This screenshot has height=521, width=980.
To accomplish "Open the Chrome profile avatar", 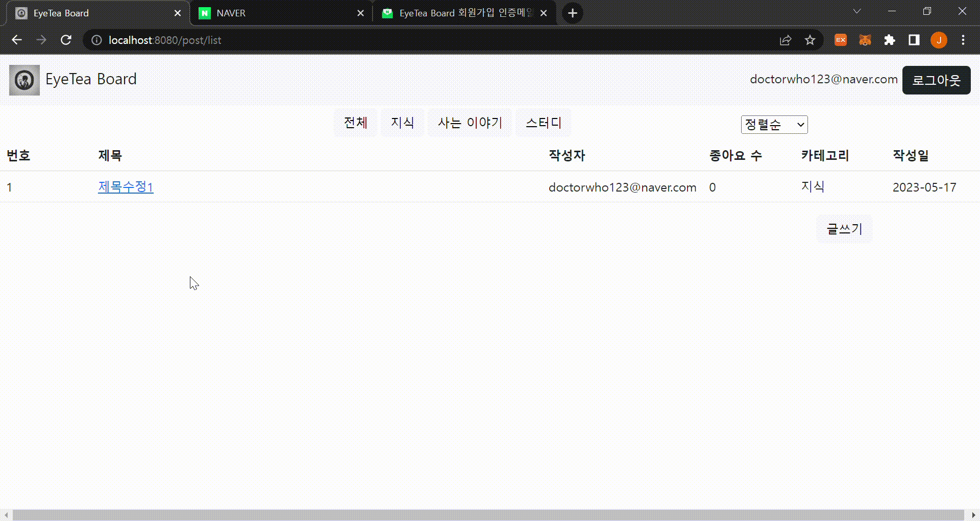I will click(x=939, y=40).
